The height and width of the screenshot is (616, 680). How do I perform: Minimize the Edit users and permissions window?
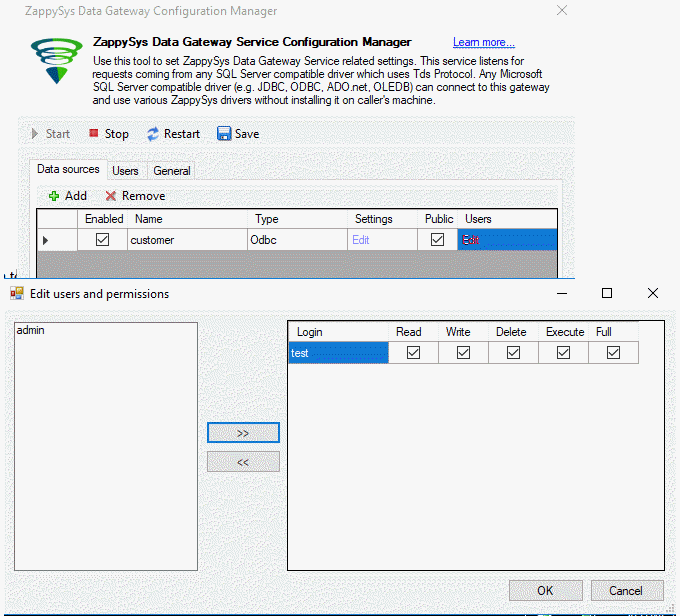[562, 293]
